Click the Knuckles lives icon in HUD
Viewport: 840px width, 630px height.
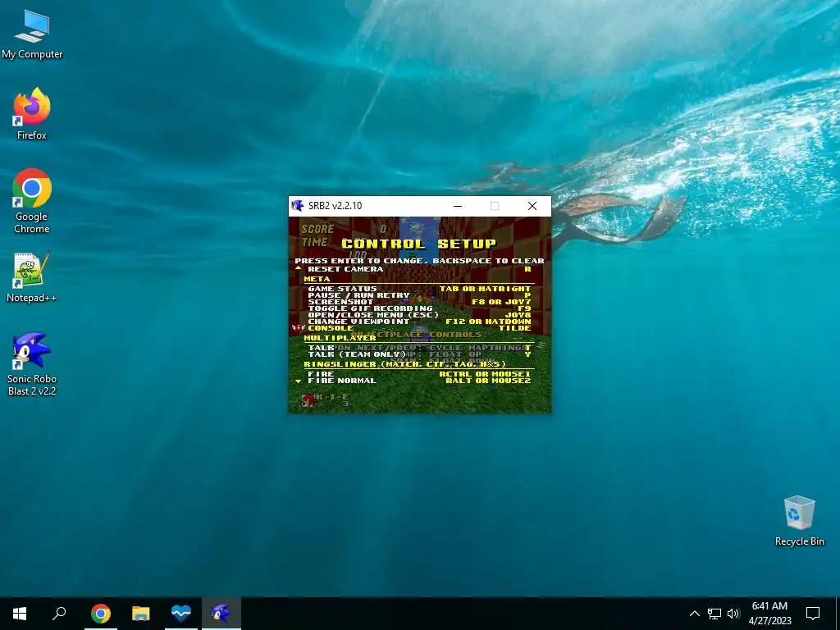308,400
